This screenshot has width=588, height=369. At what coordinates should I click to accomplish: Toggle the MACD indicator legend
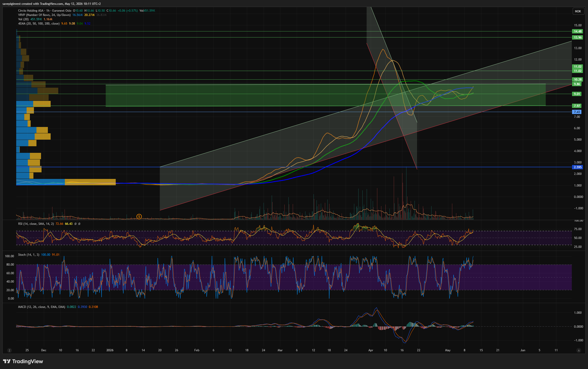42,307
